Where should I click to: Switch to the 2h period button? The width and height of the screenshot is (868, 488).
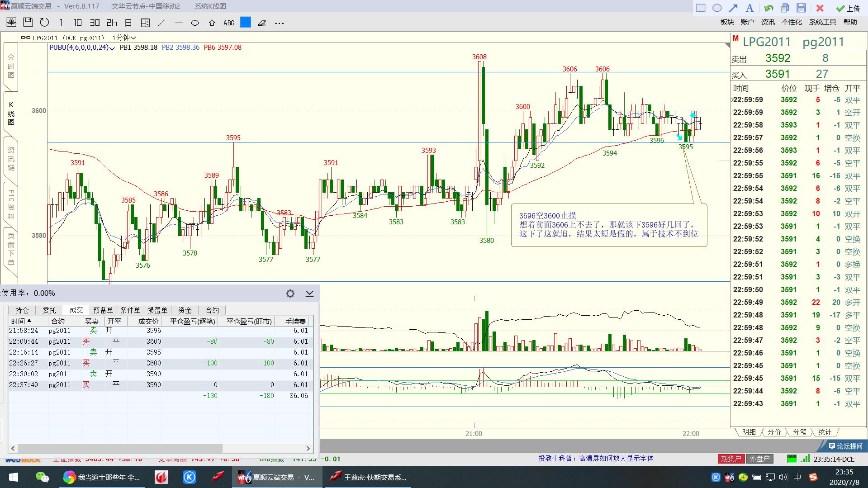click(x=112, y=22)
